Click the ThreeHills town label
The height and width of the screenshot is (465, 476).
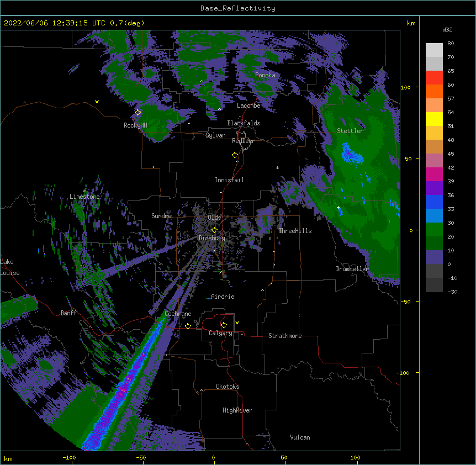tap(295, 231)
